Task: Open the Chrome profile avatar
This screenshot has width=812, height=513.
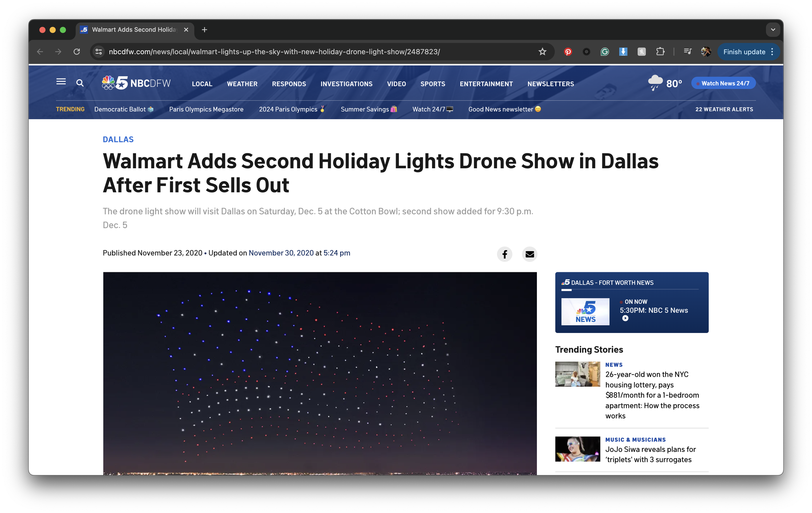Action: click(706, 52)
